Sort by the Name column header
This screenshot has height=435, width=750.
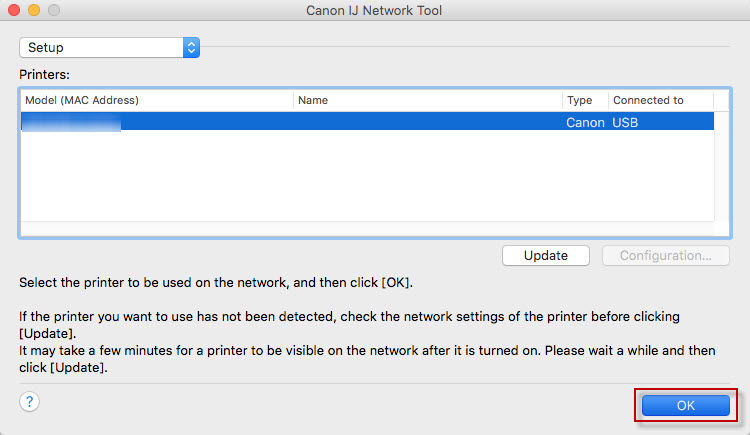pyautogui.click(x=428, y=100)
